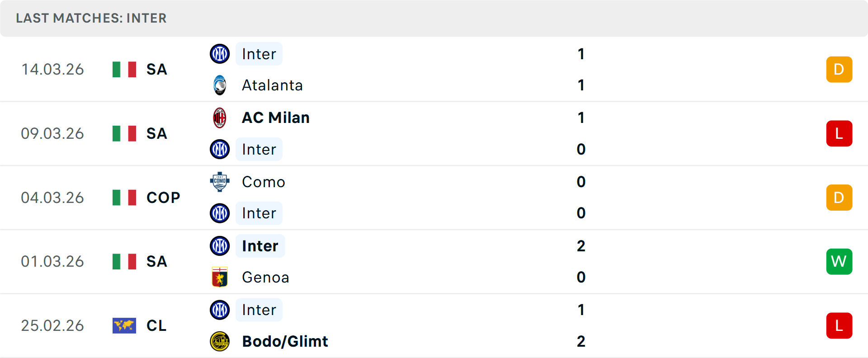Select the Bodo/Glimt club logo
The height and width of the screenshot is (358, 868).
(x=220, y=341)
